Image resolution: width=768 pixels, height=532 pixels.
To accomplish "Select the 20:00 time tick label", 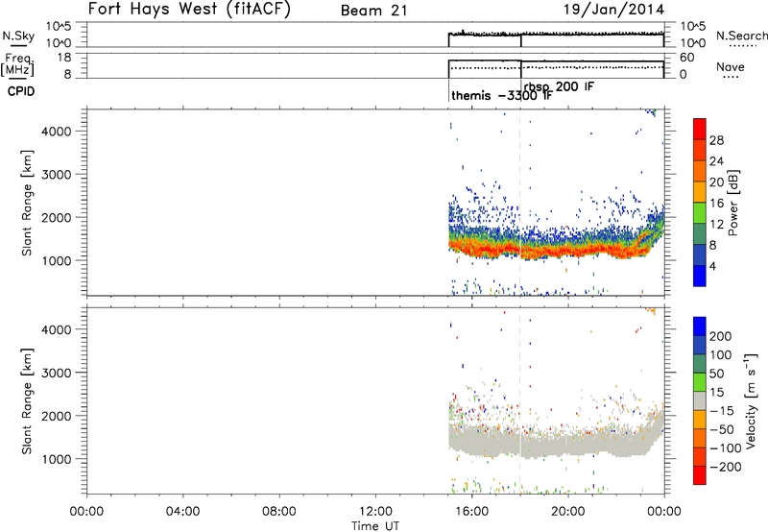I will tap(567, 512).
